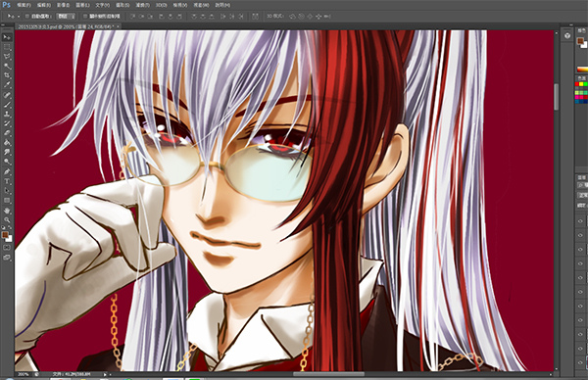
Task: Switch to the 色票 Swatches panel tab
Action: [581, 78]
